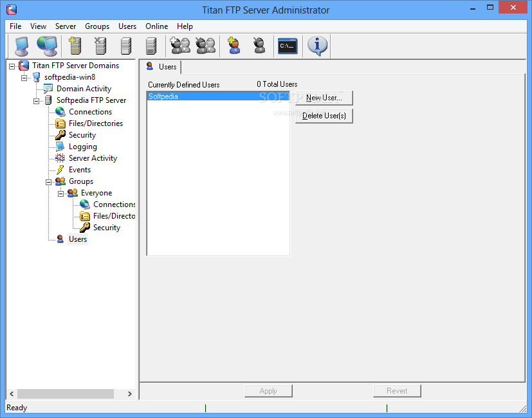The height and width of the screenshot is (418, 532).
Task: Select the Domain Activity tree item
Action: coord(84,89)
